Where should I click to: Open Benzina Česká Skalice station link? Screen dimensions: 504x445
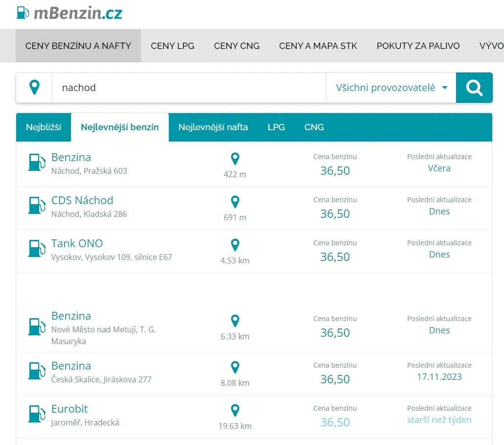[71, 366]
